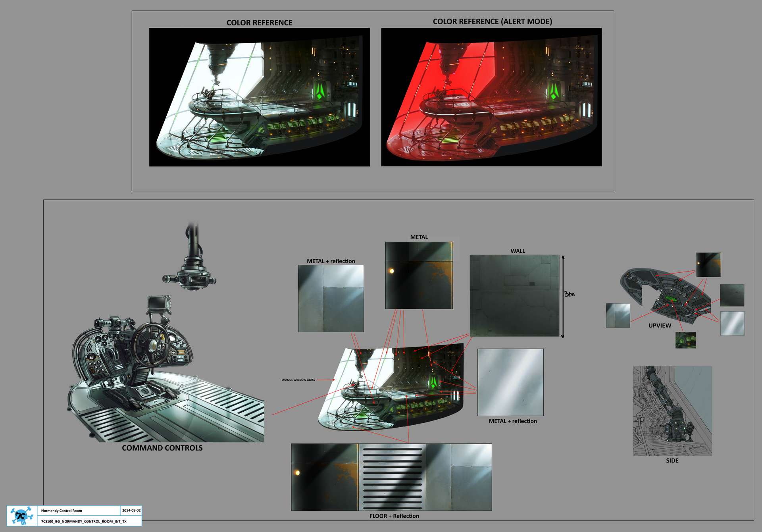Click the COLOR REFERENCE heading text
Screen dimensions: 762x532
(259, 23)
